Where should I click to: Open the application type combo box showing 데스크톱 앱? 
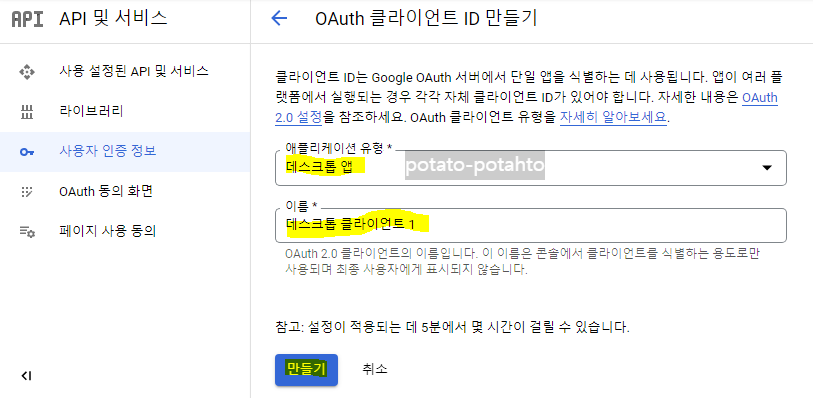530,168
